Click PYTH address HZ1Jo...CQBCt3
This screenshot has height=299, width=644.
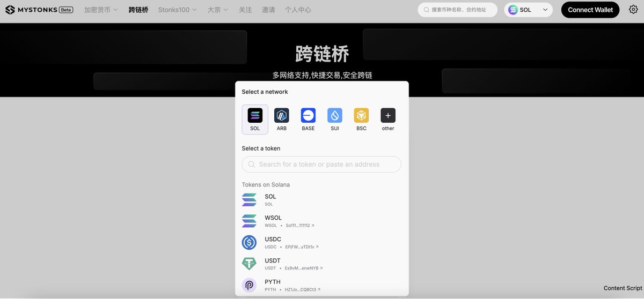point(301,289)
